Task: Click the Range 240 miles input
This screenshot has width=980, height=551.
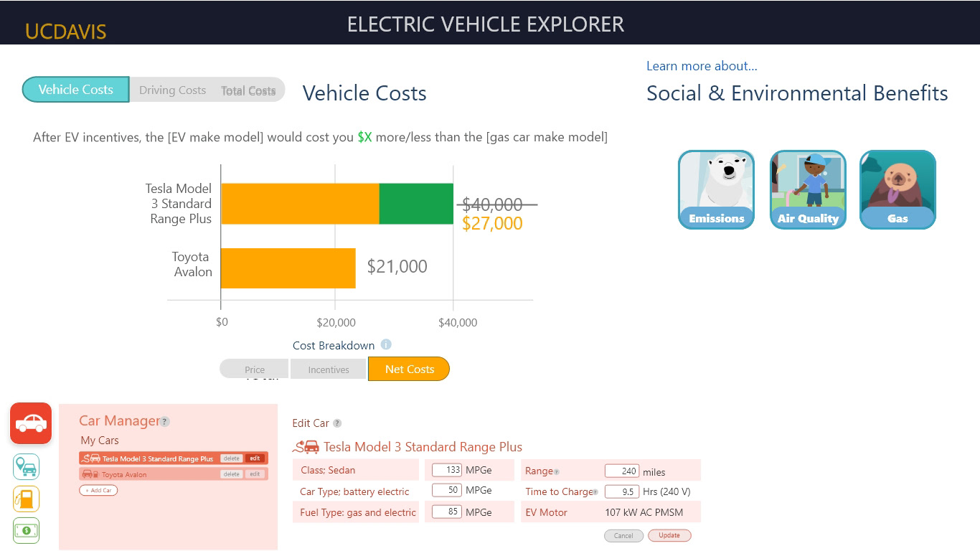Action: click(x=622, y=471)
